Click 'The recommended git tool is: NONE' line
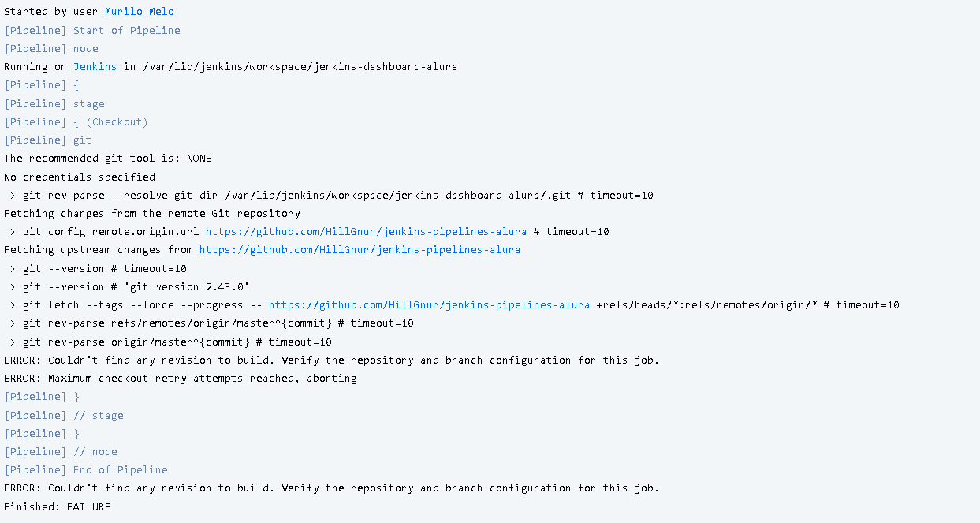This screenshot has height=523, width=980. [108, 159]
